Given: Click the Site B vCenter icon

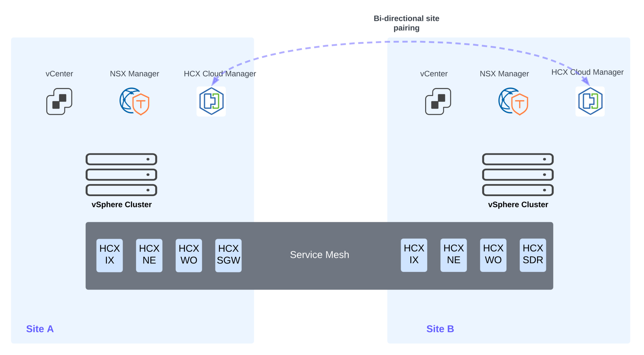Looking at the screenshot, I should 438,101.
